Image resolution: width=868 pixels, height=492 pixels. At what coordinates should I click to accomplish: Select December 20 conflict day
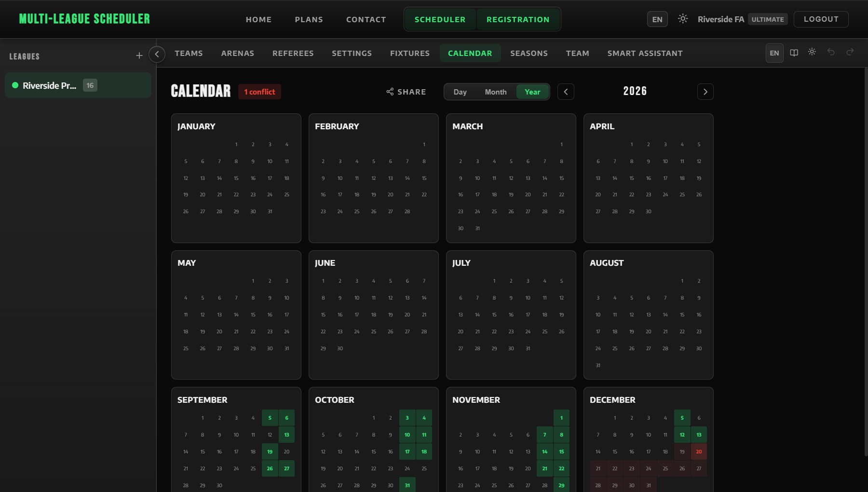699,451
